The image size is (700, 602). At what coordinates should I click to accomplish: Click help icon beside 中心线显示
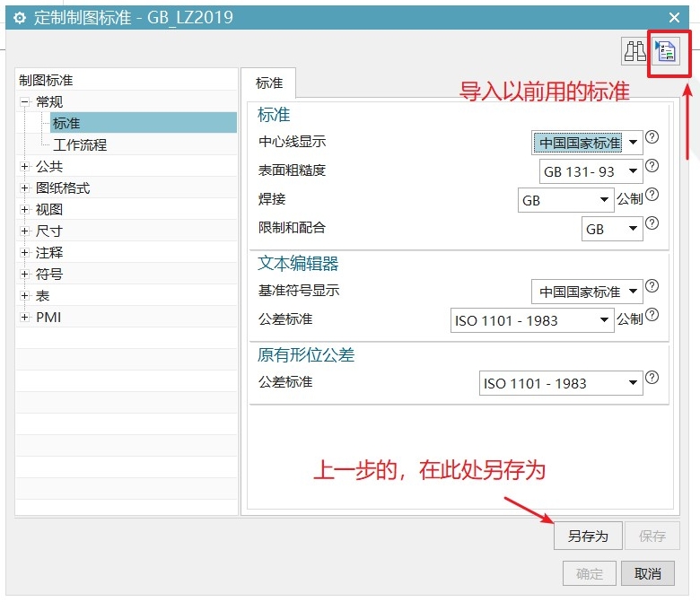[x=652, y=137]
